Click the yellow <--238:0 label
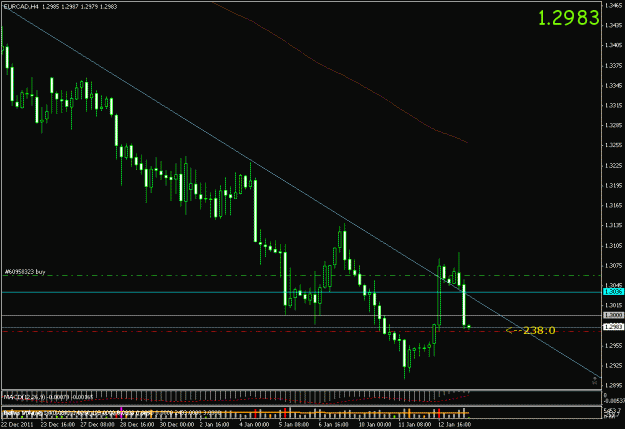Viewport: 625px width, 429px height. (530, 330)
